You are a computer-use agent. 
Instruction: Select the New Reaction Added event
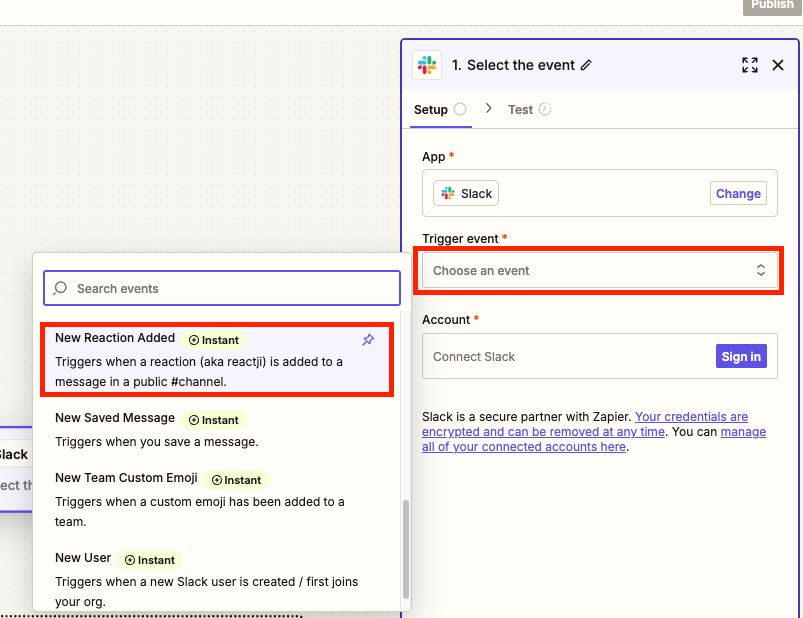click(217, 359)
